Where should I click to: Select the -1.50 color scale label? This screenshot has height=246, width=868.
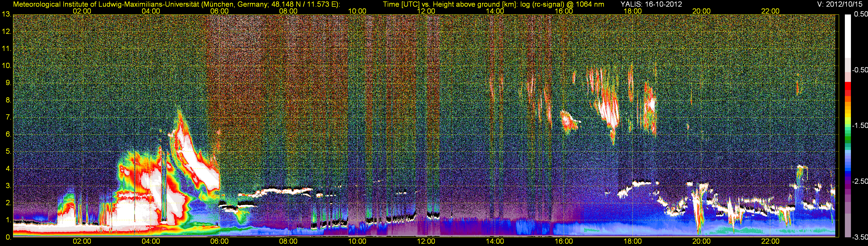point(860,126)
